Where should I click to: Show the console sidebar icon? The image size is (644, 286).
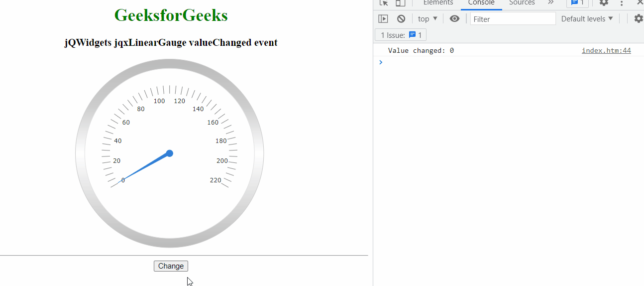tap(383, 19)
